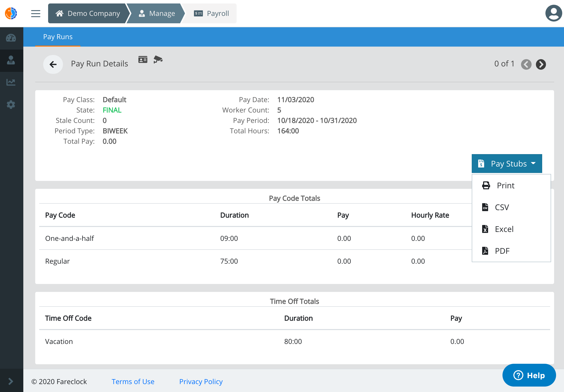Select CSV export option
Viewport: 564px width, 392px height.
[511, 207]
